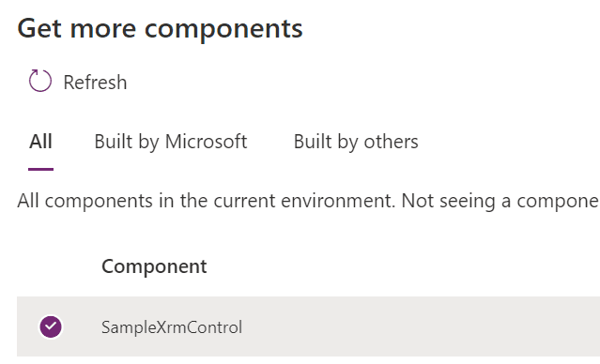Click the SampleXrmControl component name

(x=172, y=327)
